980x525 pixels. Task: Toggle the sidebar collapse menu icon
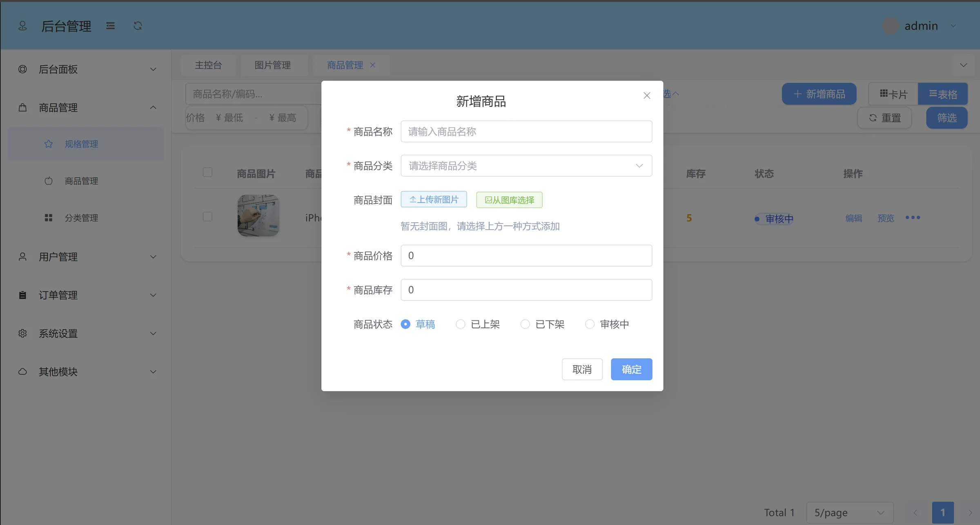pos(110,26)
